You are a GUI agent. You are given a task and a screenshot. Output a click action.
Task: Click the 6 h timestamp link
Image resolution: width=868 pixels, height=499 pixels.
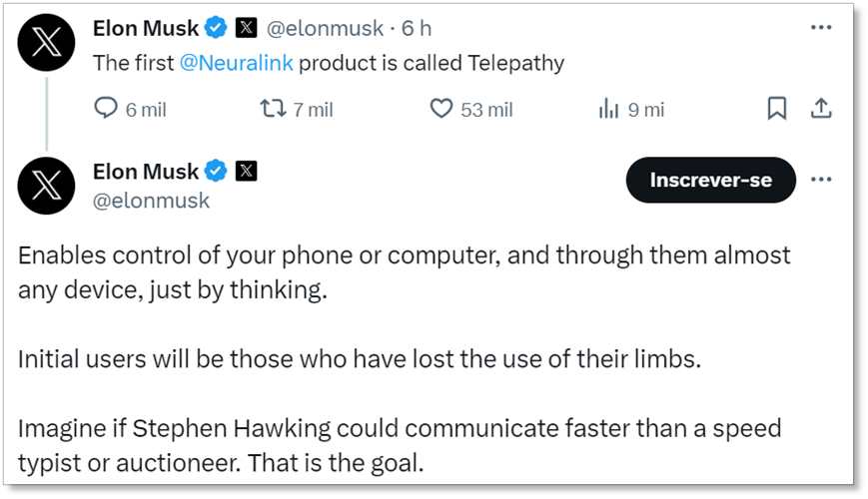point(417,28)
